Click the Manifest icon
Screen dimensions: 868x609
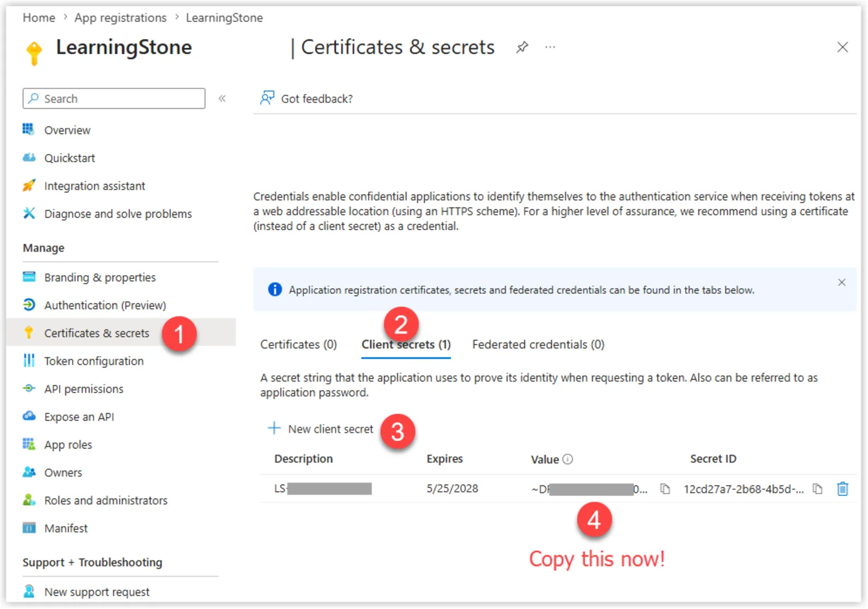pos(29,528)
